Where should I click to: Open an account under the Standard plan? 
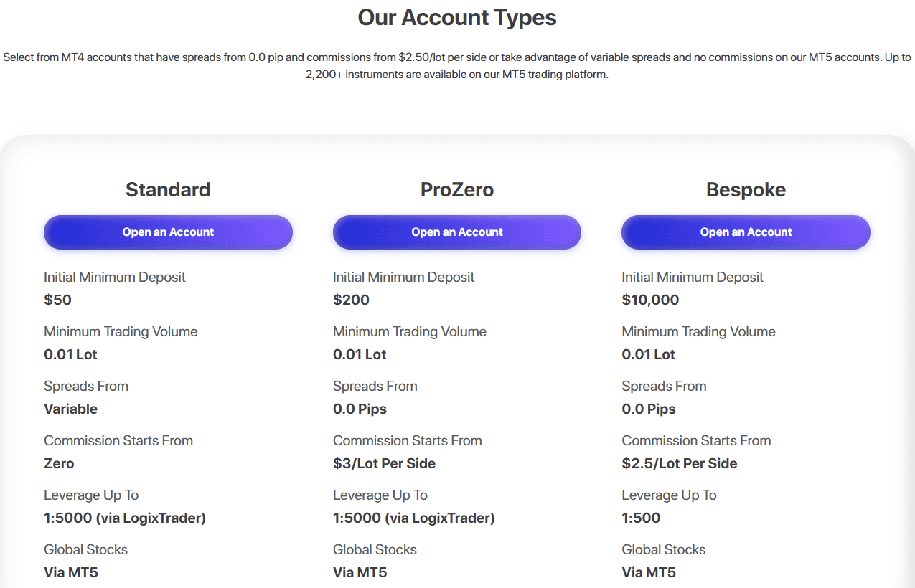point(168,232)
